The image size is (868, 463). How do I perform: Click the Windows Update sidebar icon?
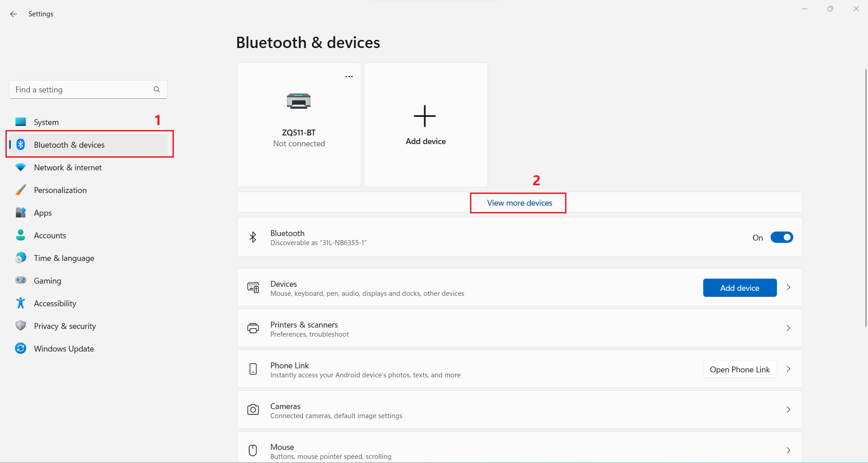click(21, 348)
